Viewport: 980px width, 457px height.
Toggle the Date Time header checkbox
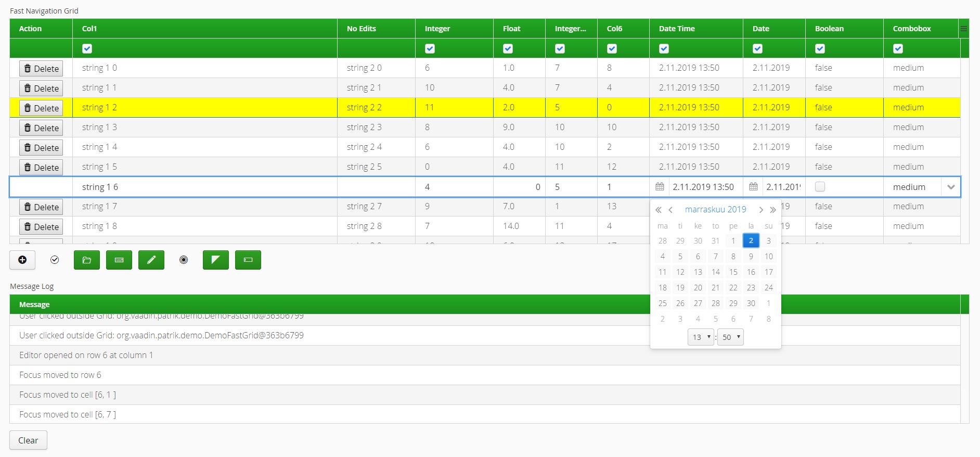(664, 48)
